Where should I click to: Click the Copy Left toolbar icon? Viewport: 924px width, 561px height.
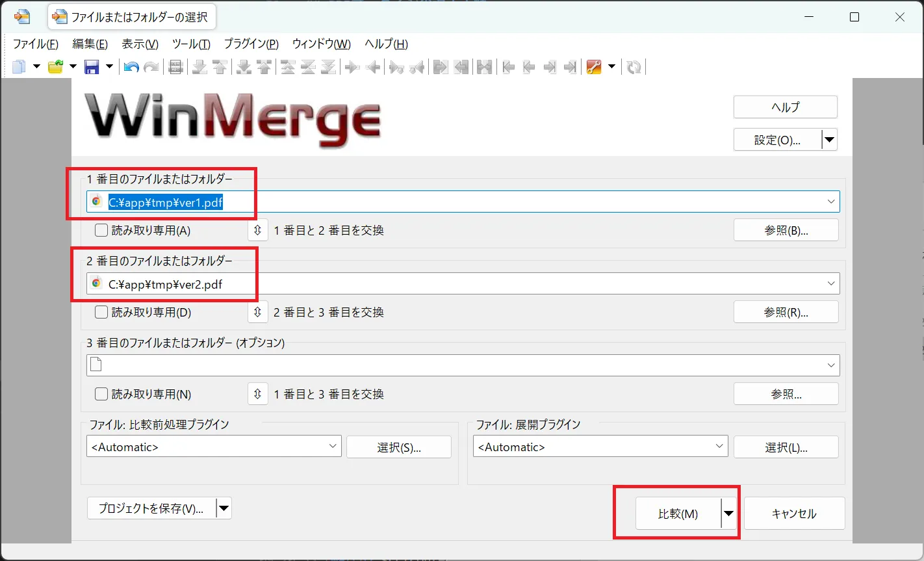(373, 66)
